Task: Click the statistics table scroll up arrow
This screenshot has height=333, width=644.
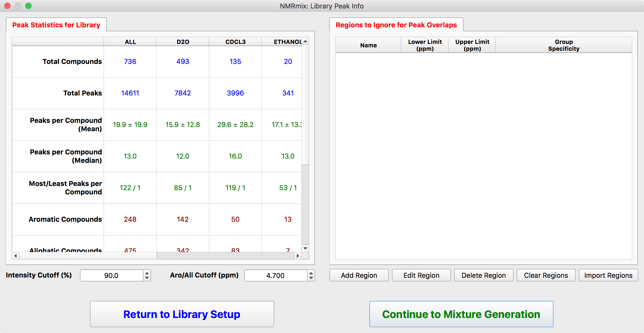Action: [305, 41]
